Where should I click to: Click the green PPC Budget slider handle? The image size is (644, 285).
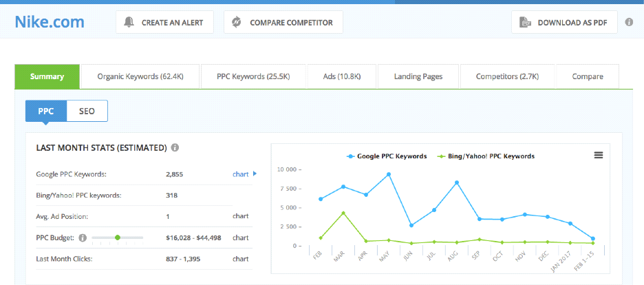[x=118, y=237]
